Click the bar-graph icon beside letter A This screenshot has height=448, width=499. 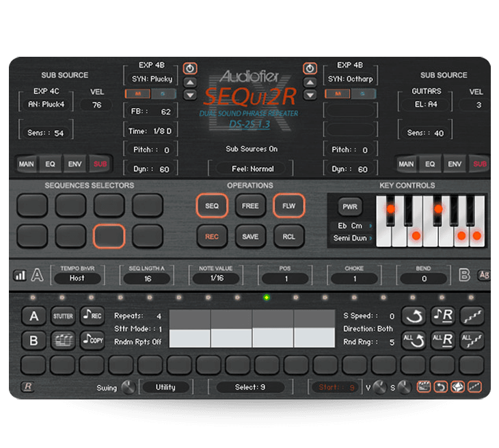point(20,275)
